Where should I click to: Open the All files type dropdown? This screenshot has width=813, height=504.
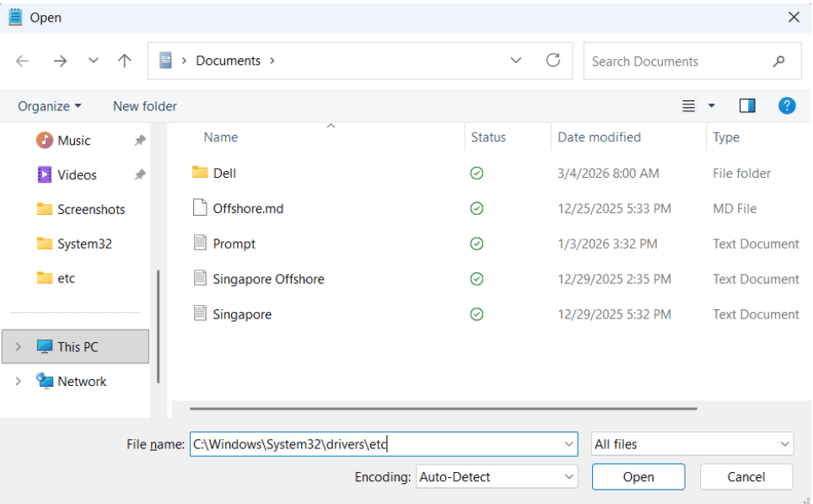click(692, 444)
